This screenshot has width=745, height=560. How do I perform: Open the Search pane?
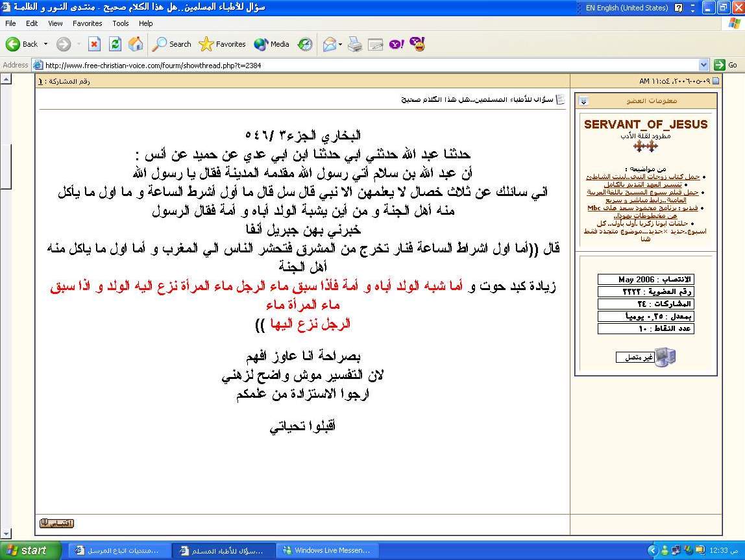172,44
